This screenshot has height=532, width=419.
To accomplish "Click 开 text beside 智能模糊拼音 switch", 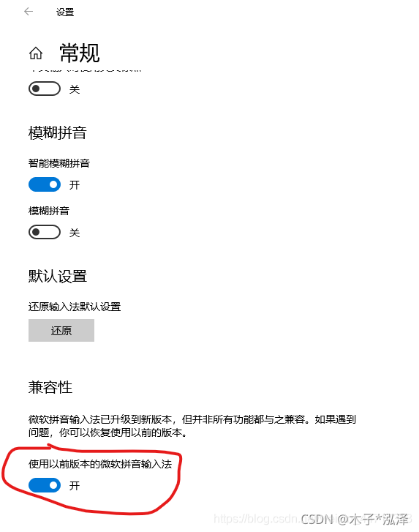I will click(x=75, y=185).
